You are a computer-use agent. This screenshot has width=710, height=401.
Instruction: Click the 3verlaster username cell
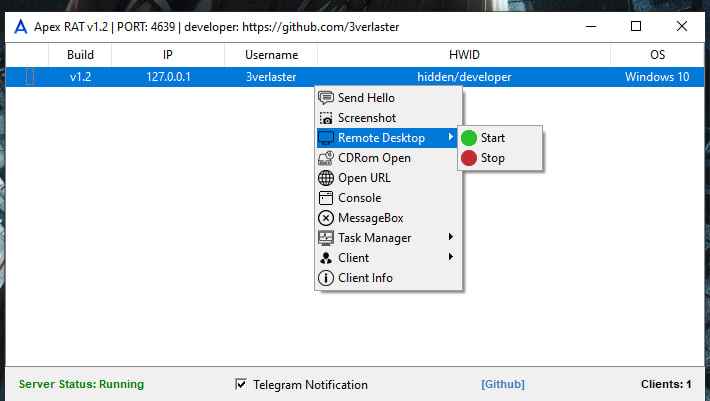pos(271,77)
